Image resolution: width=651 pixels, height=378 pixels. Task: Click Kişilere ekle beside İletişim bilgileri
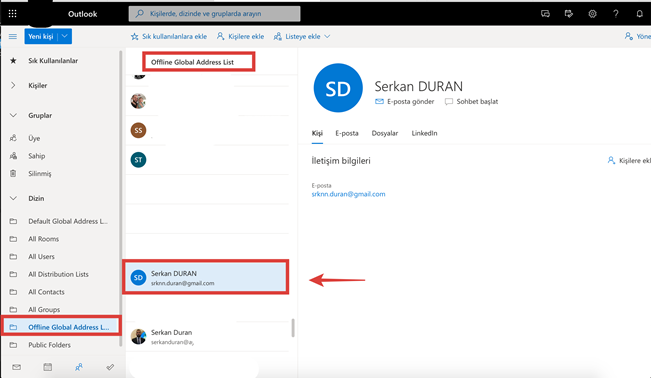point(629,160)
